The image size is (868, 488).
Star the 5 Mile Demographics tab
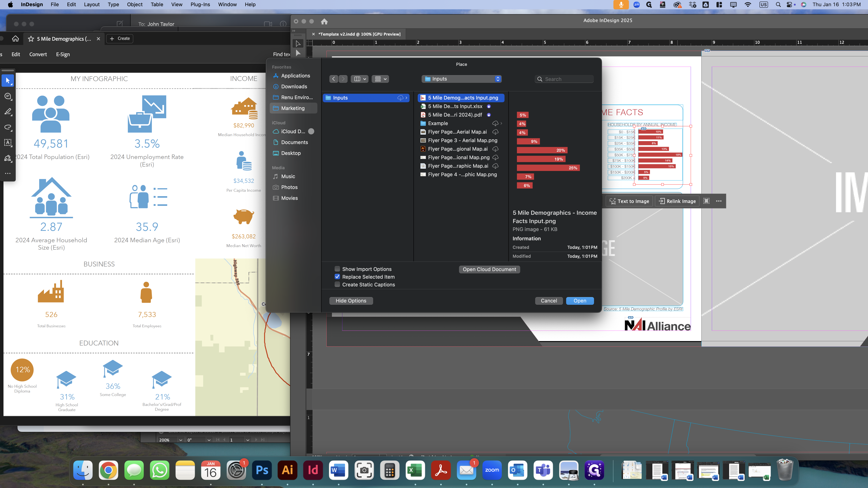click(x=31, y=39)
